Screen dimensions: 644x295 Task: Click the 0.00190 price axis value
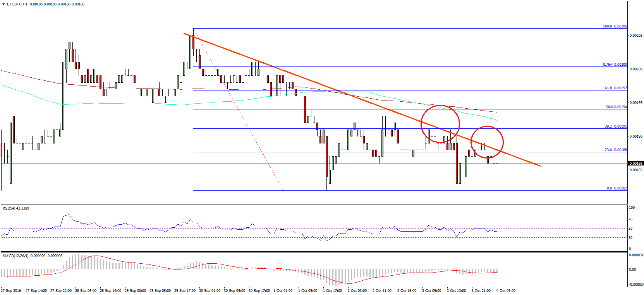(636, 136)
